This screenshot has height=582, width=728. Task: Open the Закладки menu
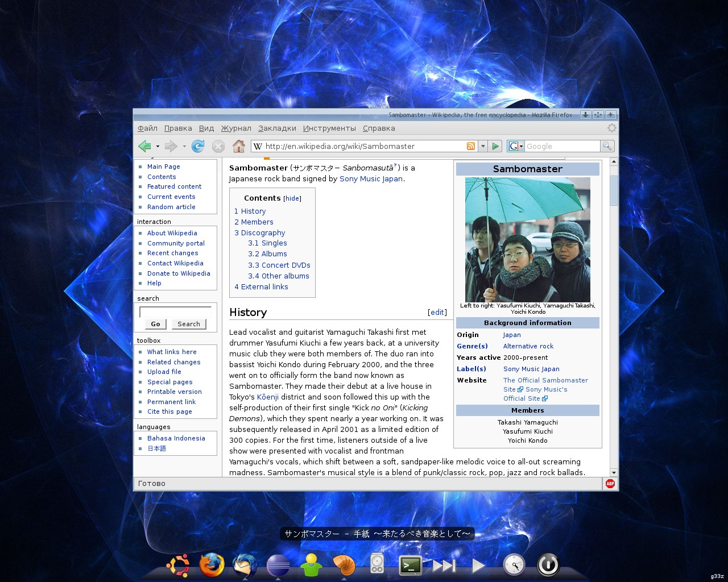tap(277, 128)
